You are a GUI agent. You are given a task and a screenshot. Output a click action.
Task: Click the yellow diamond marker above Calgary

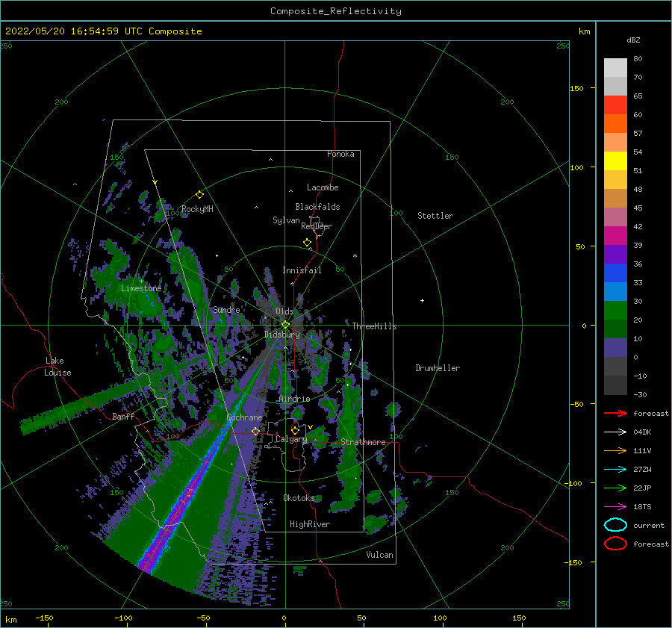pos(295,430)
